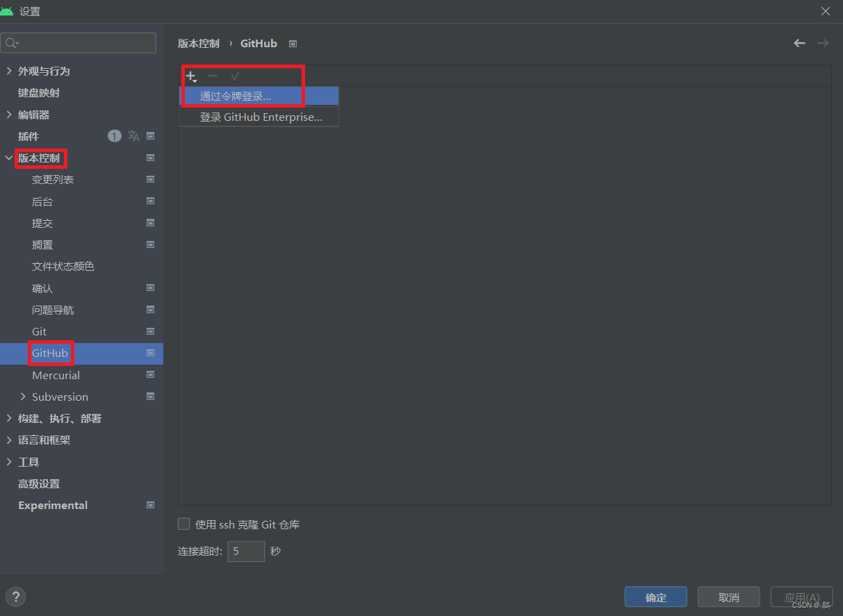Click the project icon beside Mercurial

click(x=151, y=375)
